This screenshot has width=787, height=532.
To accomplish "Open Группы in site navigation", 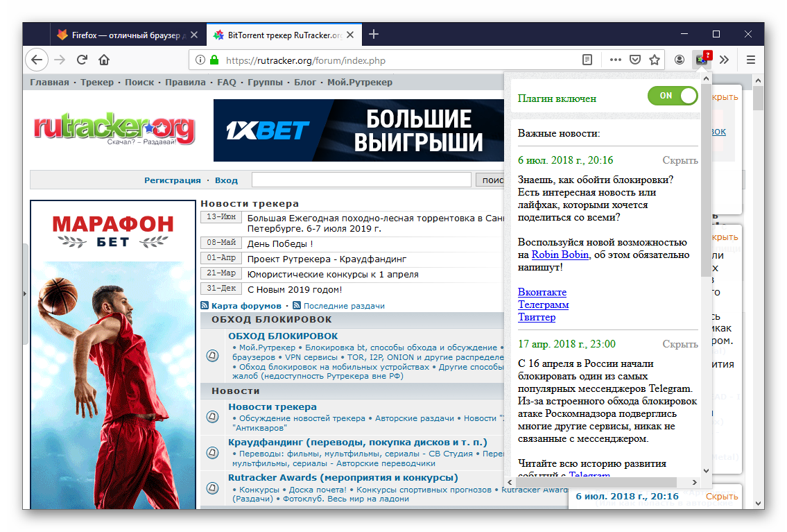I will (265, 83).
